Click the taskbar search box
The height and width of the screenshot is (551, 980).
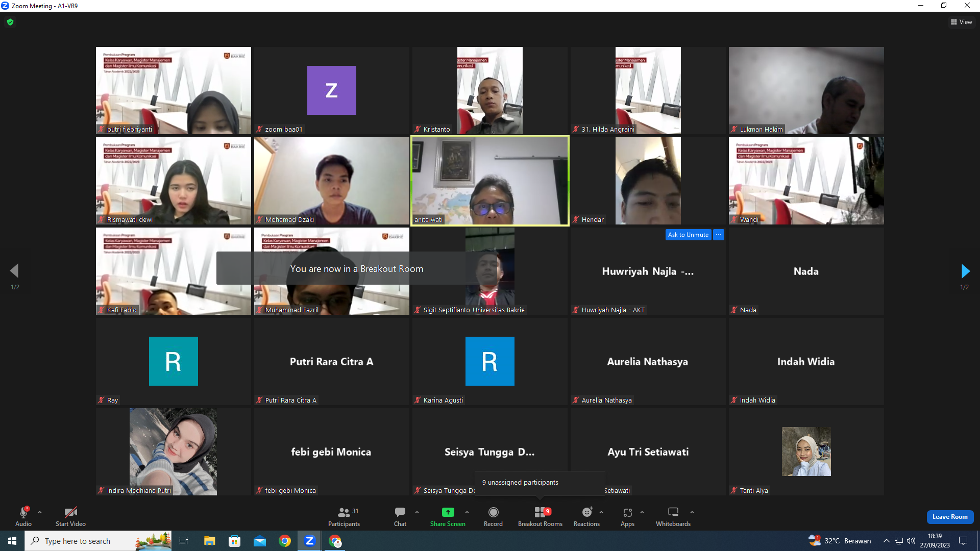98,541
